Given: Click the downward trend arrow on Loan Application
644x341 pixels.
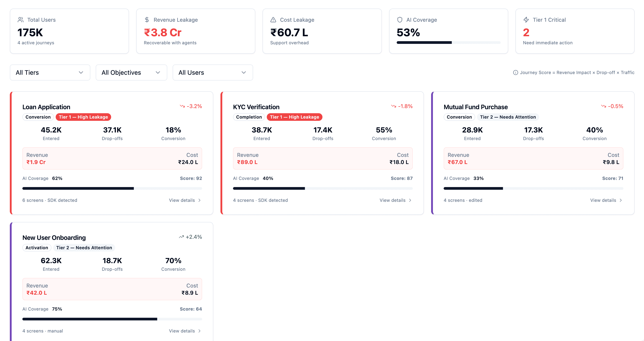Looking at the screenshot, I should [x=183, y=106].
